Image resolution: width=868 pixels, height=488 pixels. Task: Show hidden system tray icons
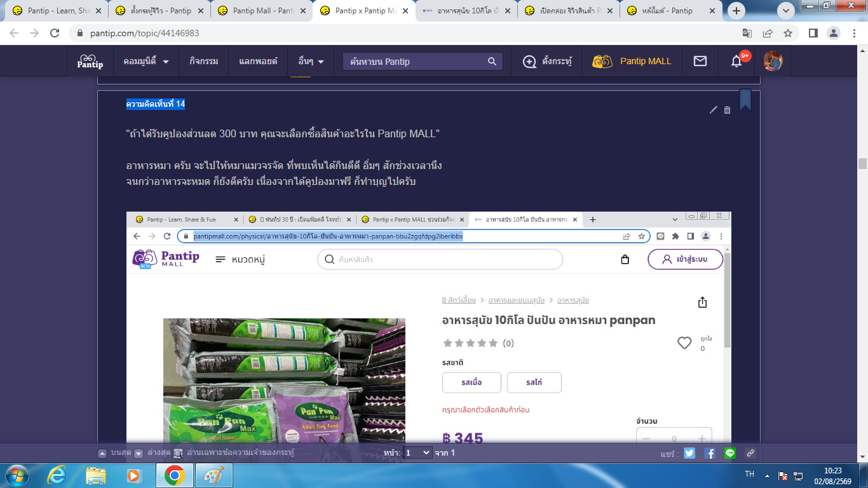point(768,475)
